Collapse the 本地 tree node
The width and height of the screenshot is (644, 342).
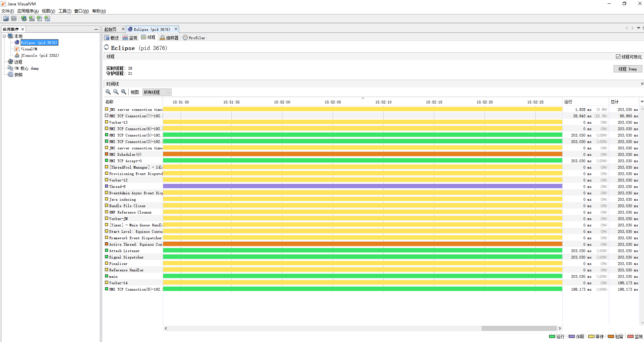4,36
